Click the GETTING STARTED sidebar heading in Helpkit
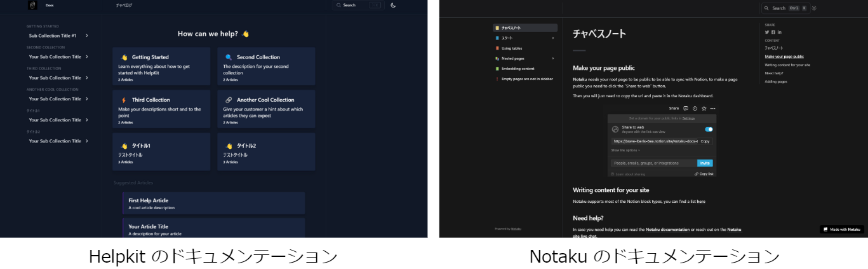868x269 pixels. [x=43, y=26]
